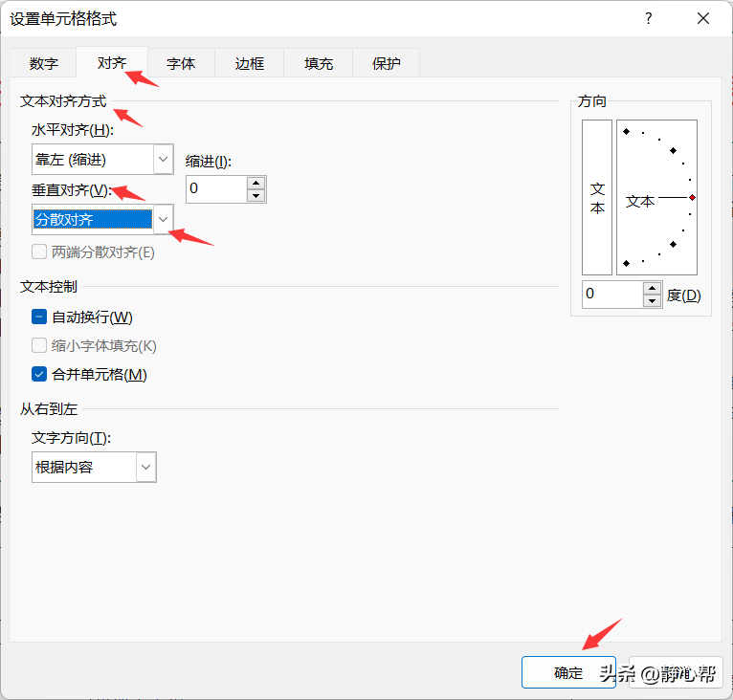Open the 字体 tab
Image resolution: width=733 pixels, height=700 pixels.
point(181,63)
